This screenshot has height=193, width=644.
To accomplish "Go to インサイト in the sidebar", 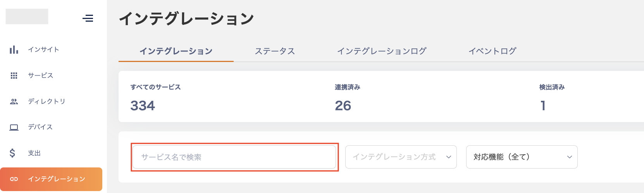I will point(43,50).
